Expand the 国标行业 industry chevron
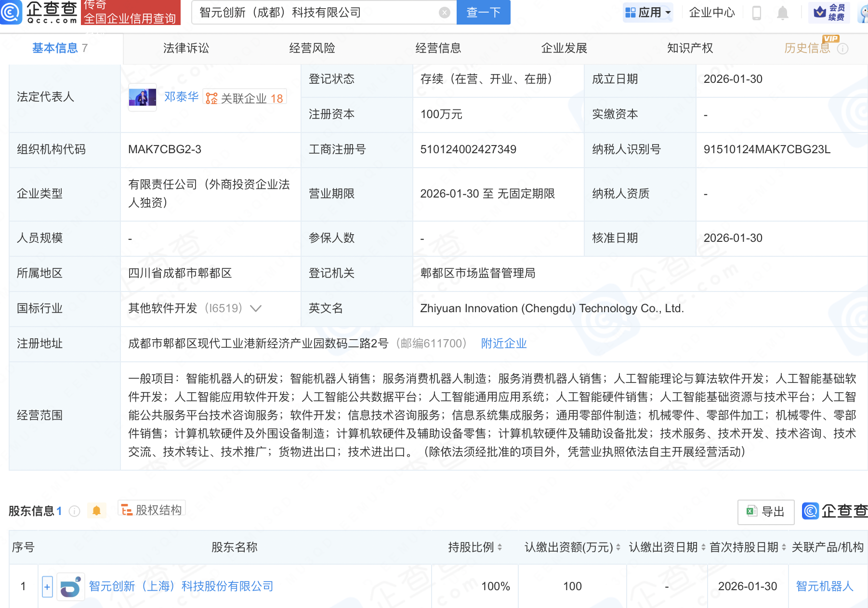Viewport: 868px width, 608px height. click(256, 308)
